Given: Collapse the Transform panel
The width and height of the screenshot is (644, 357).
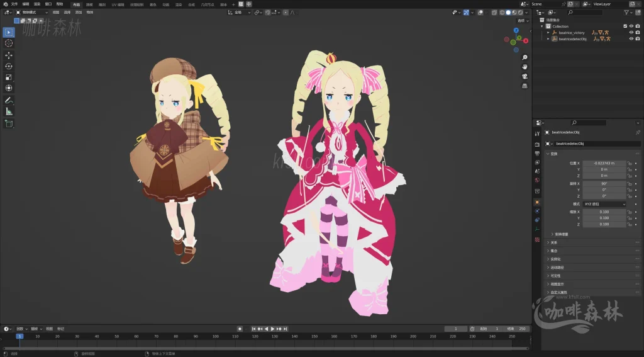Looking at the screenshot, I should (548, 154).
